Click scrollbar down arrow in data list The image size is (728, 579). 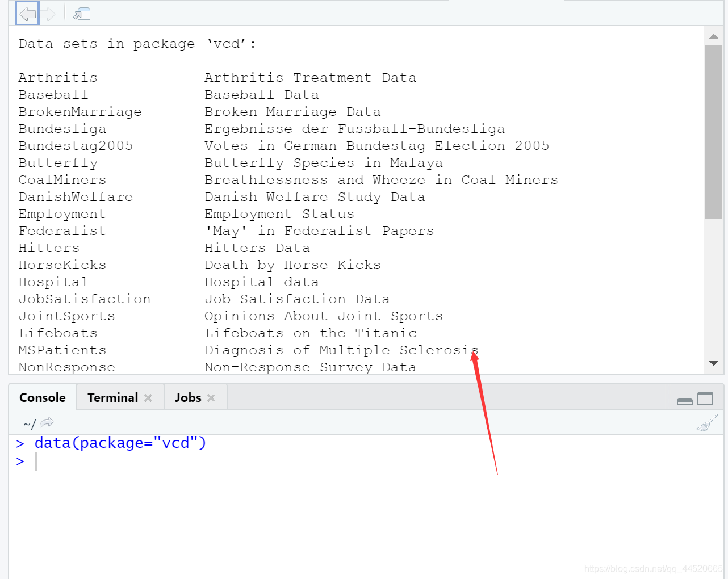pos(714,363)
